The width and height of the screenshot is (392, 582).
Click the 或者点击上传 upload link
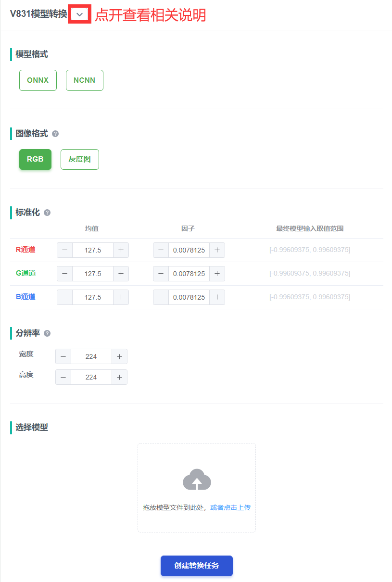point(230,507)
